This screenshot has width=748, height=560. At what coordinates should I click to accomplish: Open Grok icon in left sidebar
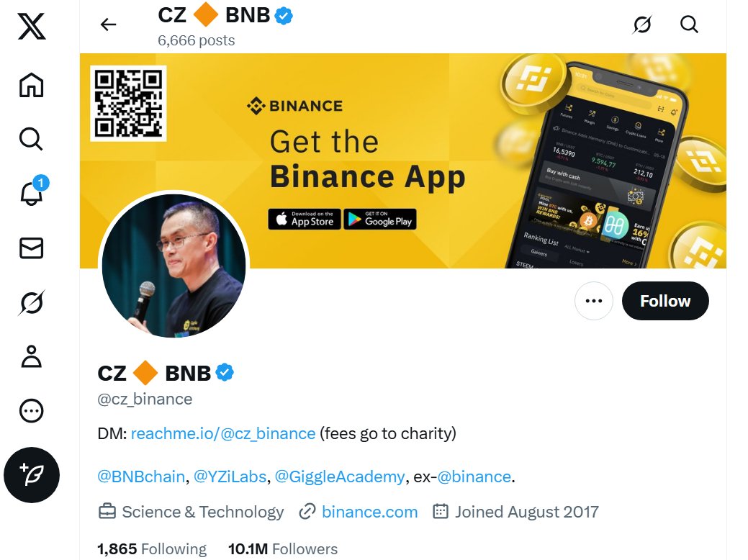pyautogui.click(x=32, y=302)
